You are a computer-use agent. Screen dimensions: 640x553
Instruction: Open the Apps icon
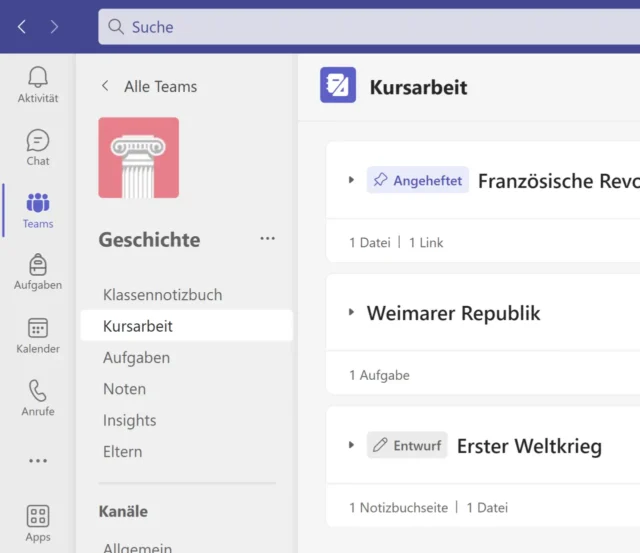click(x=38, y=517)
